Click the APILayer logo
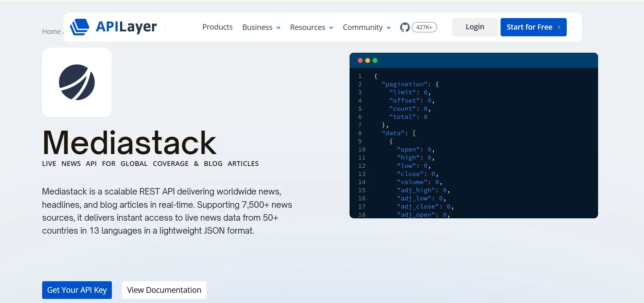 114,27
